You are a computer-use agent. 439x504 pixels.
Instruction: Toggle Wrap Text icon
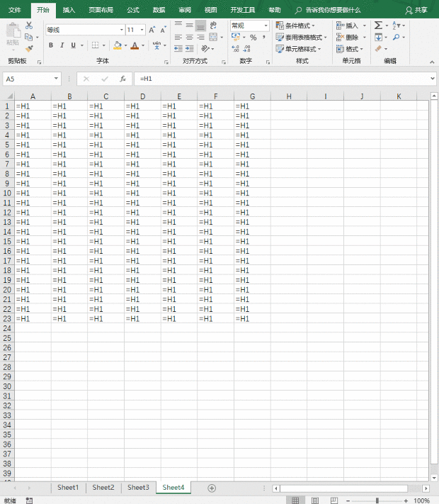click(213, 25)
